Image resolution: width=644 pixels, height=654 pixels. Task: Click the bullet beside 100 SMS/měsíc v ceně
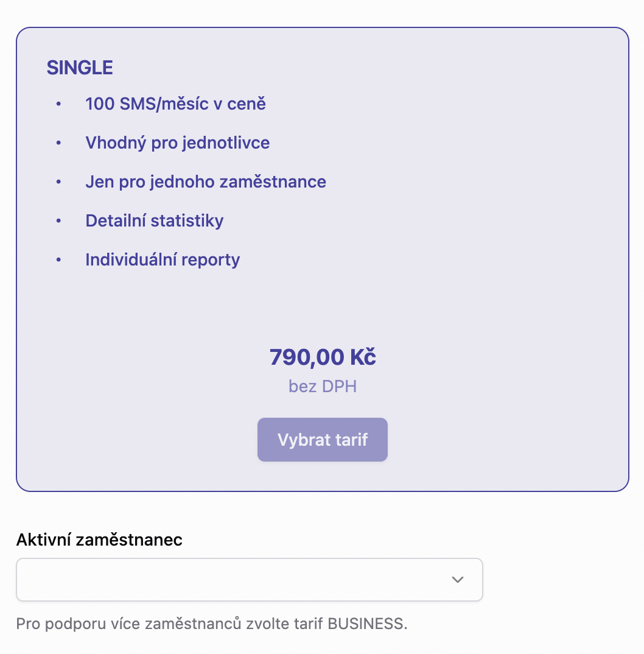click(x=58, y=104)
